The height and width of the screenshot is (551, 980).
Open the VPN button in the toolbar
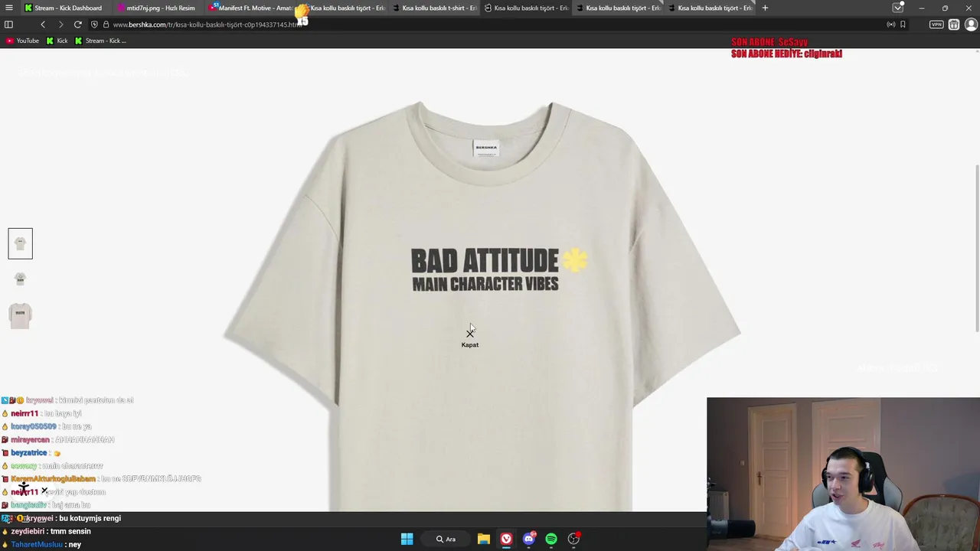coord(936,24)
